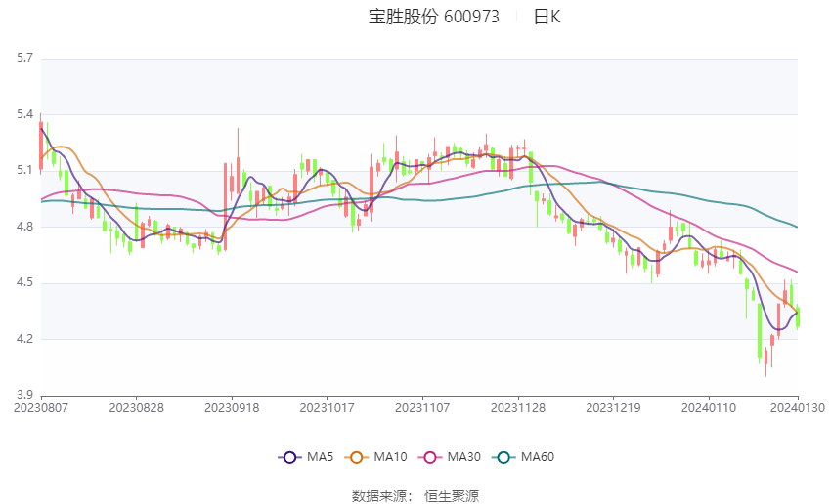Click the 20230807 date axis label
831x504 pixels.
[x=41, y=408]
